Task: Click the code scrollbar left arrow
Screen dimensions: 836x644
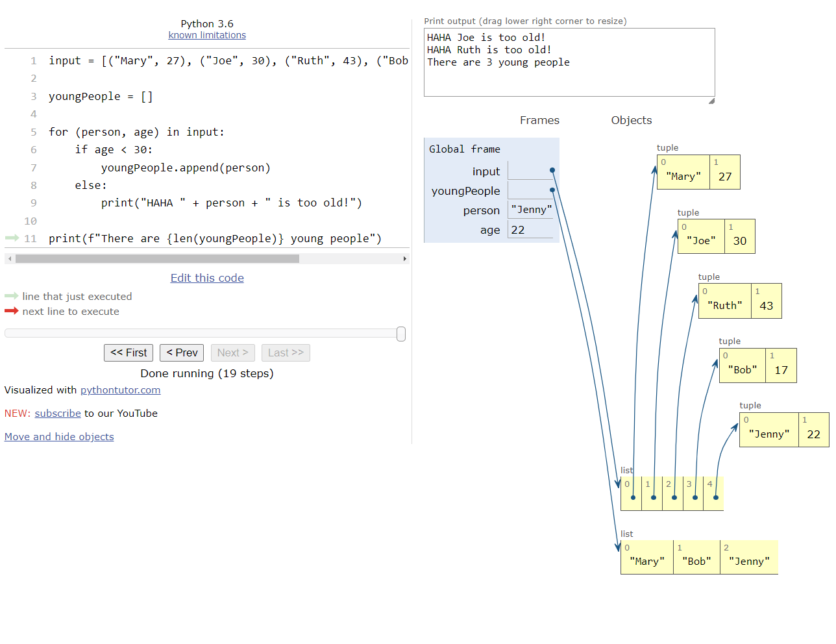Action: point(10,258)
